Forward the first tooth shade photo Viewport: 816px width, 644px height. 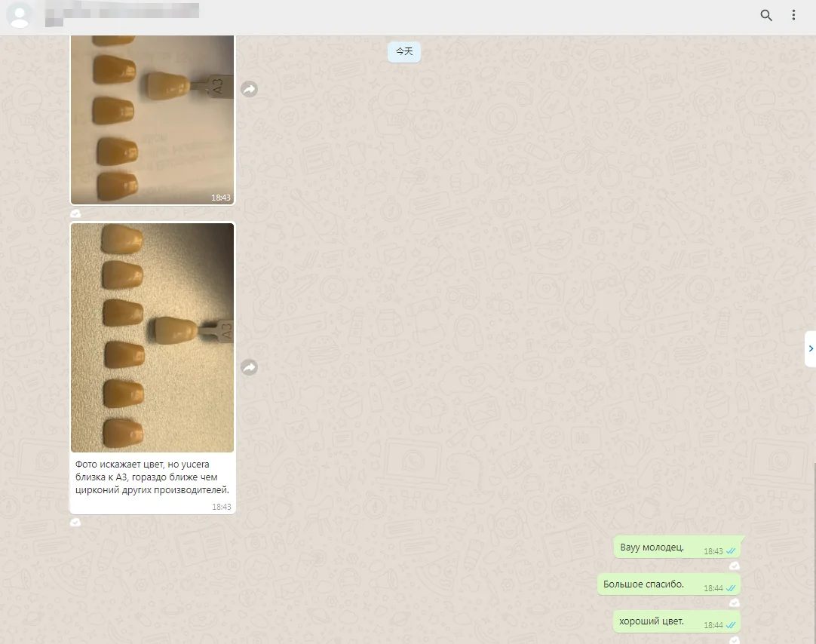point(250,89)
